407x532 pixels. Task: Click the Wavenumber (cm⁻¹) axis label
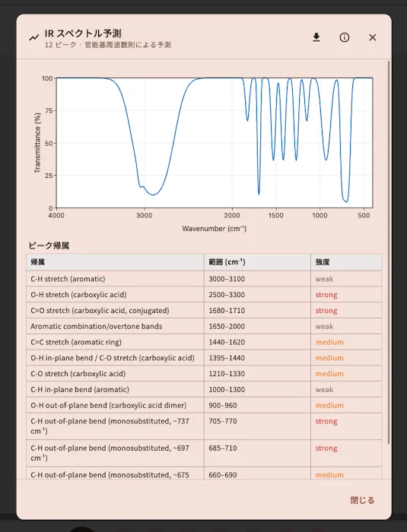215,228
